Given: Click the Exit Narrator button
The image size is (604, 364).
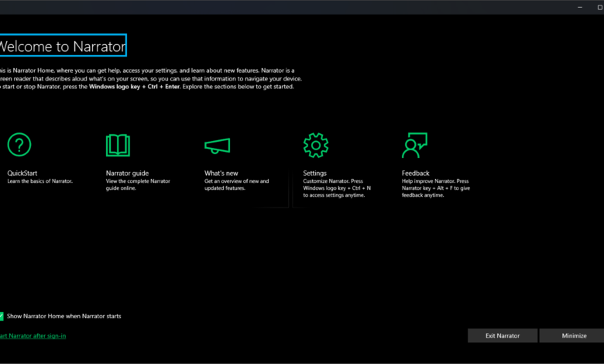Looking at the screenshot, I should tap(503, 336).
